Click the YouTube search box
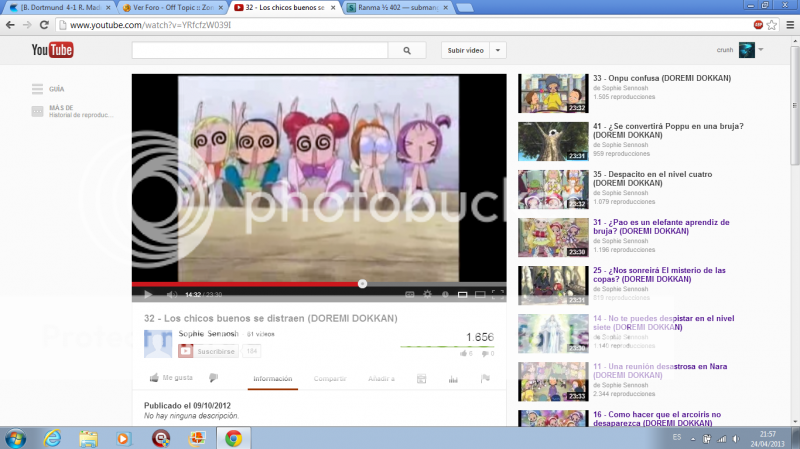 coord(260,50)
